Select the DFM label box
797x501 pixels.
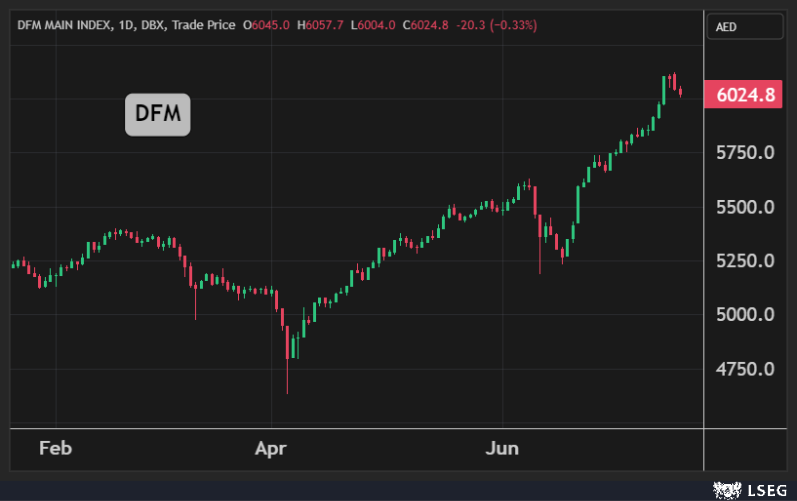click(x=157, y=115)
